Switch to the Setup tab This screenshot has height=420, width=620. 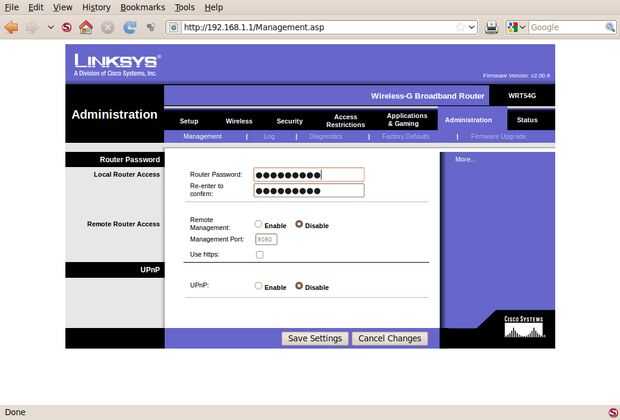tap(189, 121)
